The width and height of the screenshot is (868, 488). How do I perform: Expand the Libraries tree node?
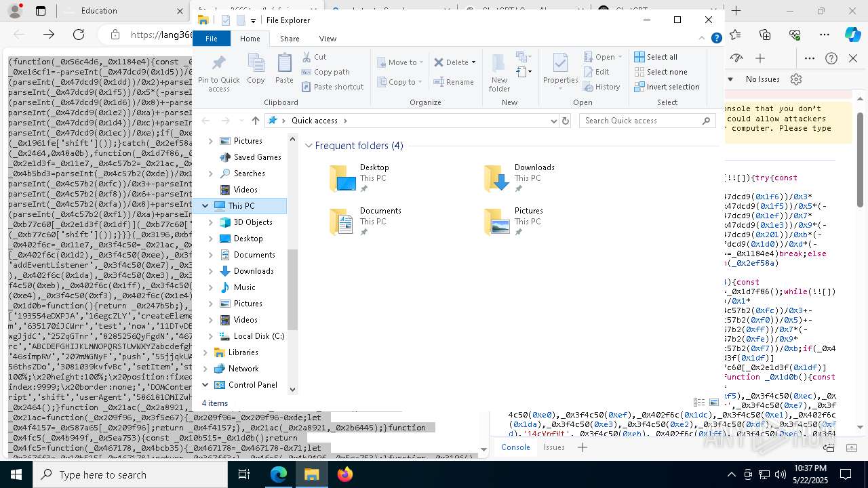(205, 352)
